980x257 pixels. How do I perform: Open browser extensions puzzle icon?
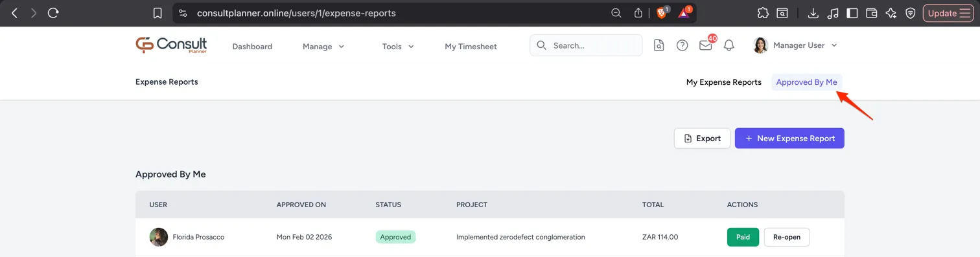[x=763, y=13]
